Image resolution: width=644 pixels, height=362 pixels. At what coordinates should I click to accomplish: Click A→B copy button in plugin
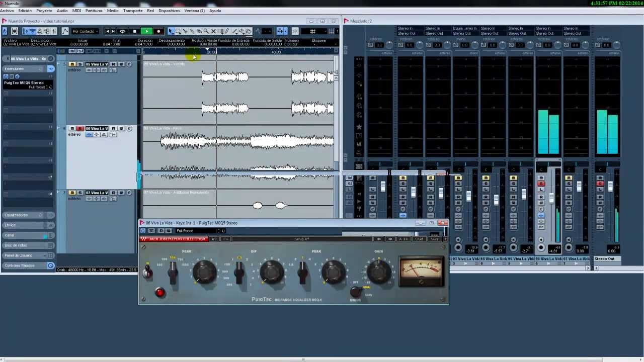(x=404, y=239)
